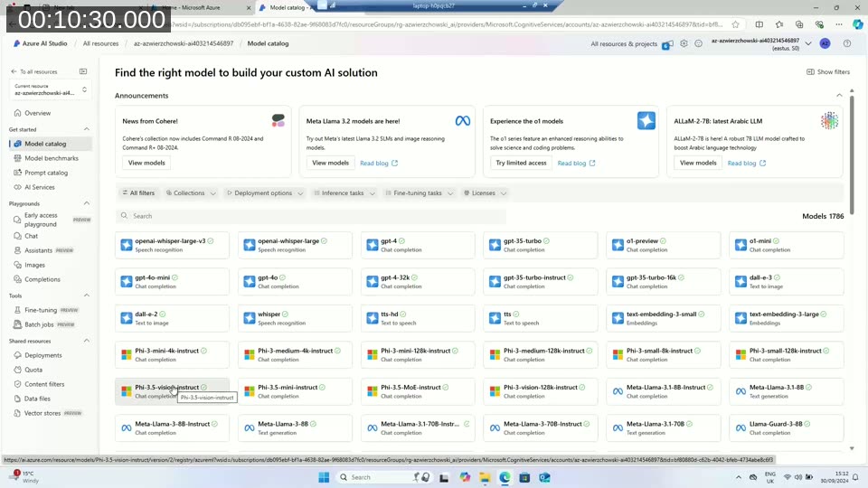Open the AZ account avatar
Image resolution: width=868 pixels, height=488 pixels.
[x=825, y=43]
